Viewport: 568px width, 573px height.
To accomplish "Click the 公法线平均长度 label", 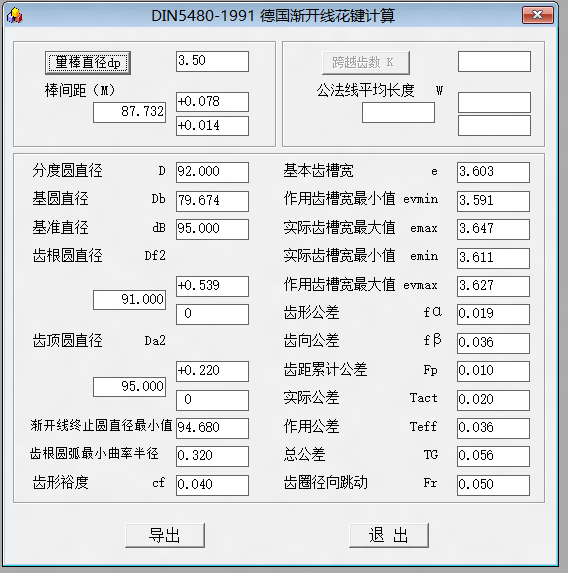I will click(x=366, y=90).
